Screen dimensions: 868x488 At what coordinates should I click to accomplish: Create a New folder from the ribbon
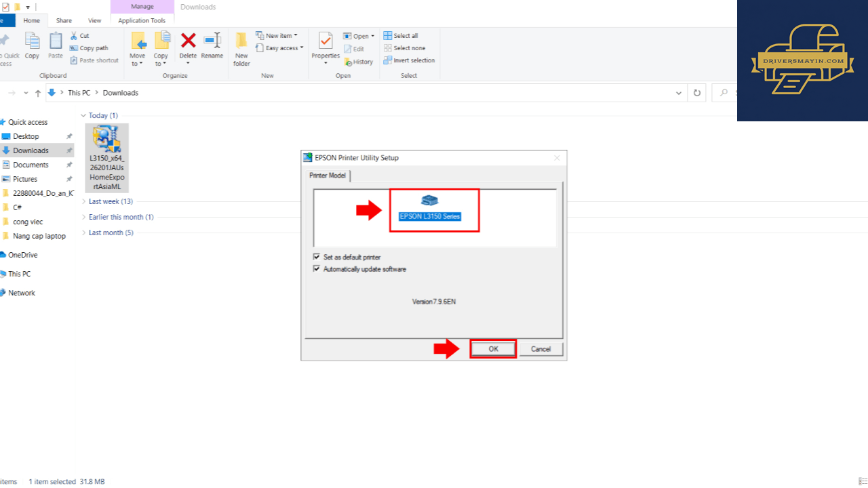[x=242, y=49]
